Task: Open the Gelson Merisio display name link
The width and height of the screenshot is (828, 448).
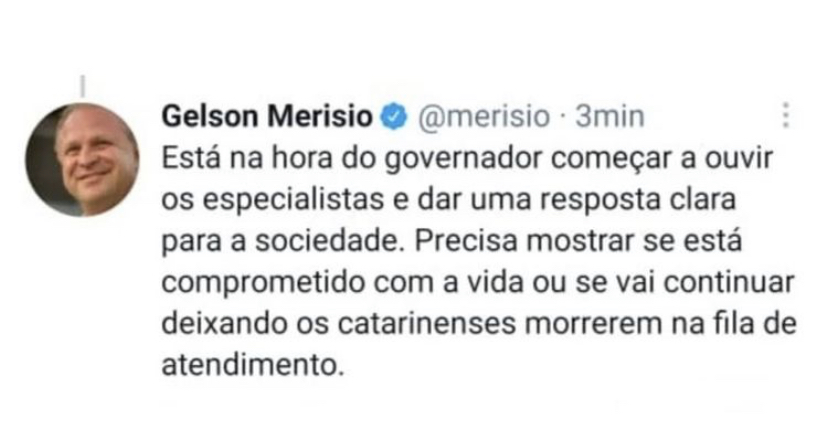Action: 266,117
